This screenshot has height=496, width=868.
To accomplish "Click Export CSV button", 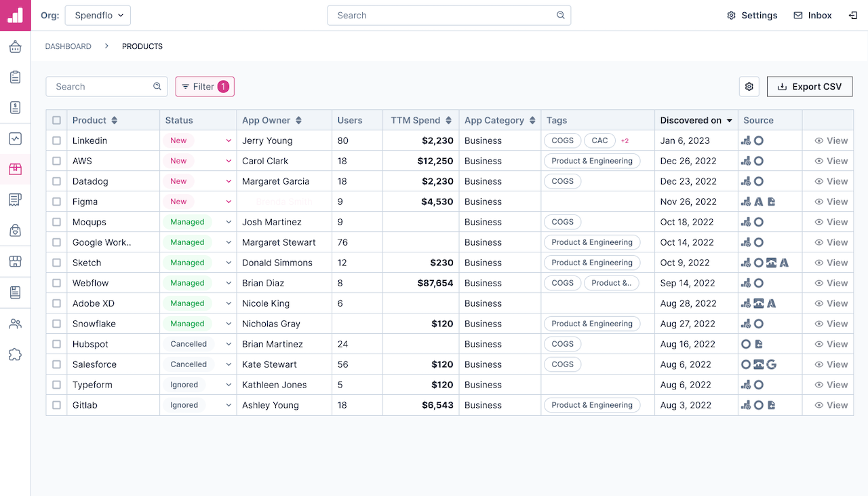I will click(x=810, y=87).
